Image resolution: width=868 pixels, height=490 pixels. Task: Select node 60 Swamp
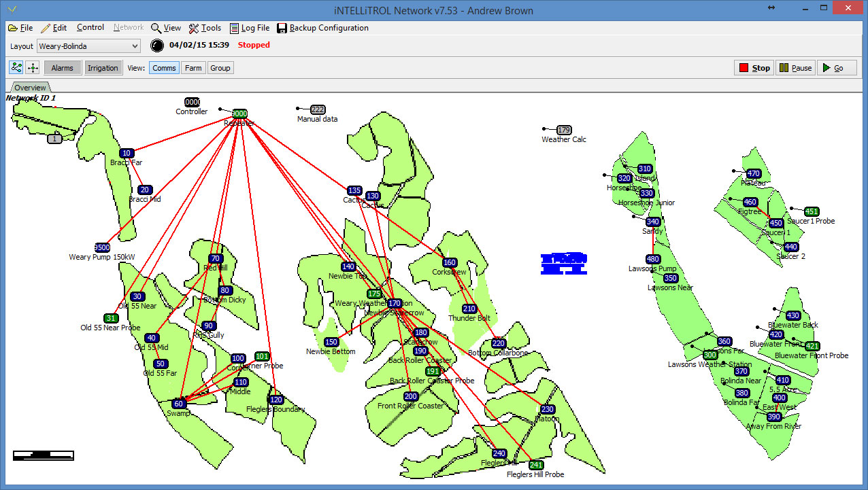[x=179, y=404]
